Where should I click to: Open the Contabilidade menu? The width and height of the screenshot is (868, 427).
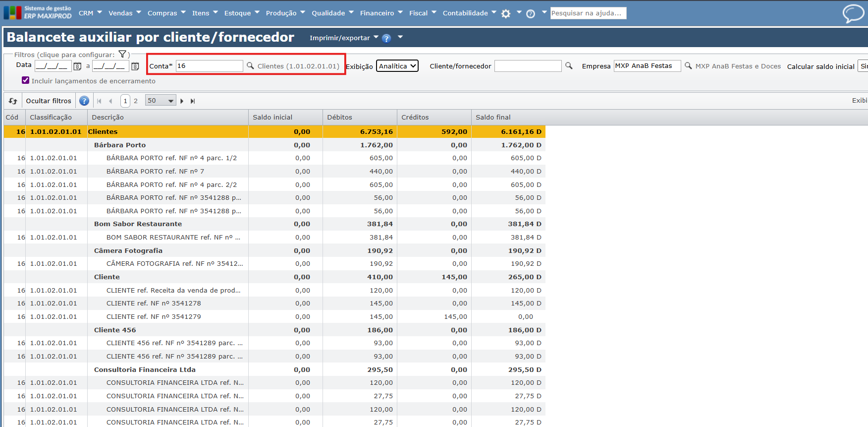(x=469, y=13)
